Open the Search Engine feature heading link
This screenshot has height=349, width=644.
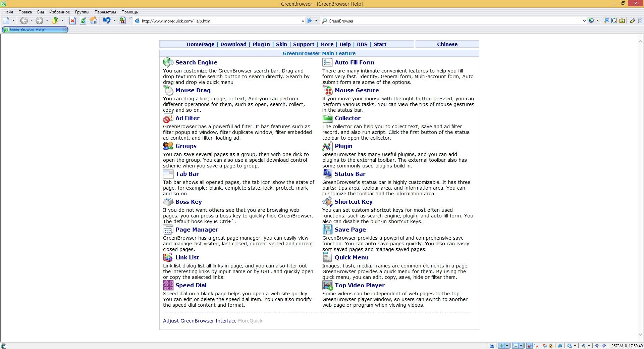[196, 62]
